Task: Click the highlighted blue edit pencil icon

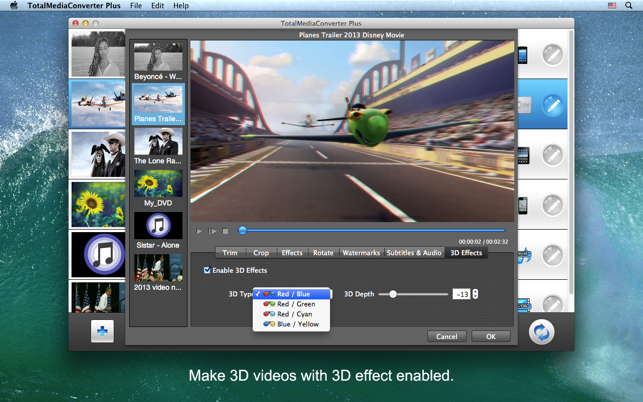Action: [x=552, y=105]
